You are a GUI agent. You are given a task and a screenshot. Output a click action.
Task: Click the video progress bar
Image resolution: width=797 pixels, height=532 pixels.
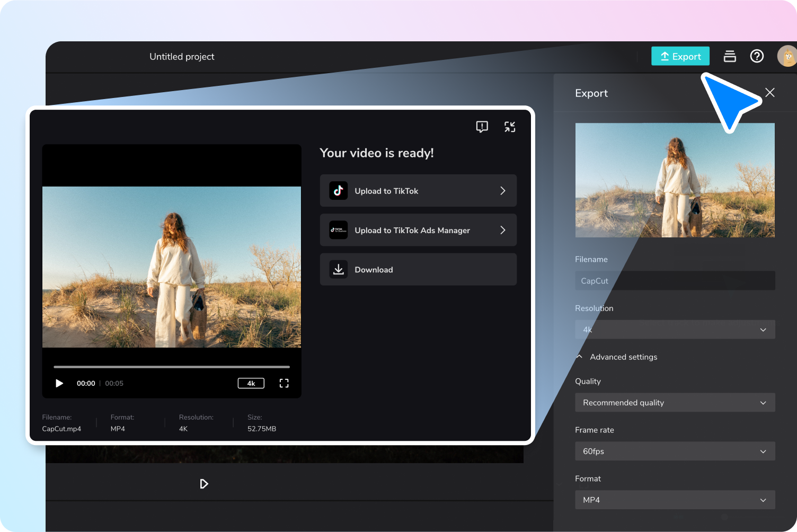point(172,367)
